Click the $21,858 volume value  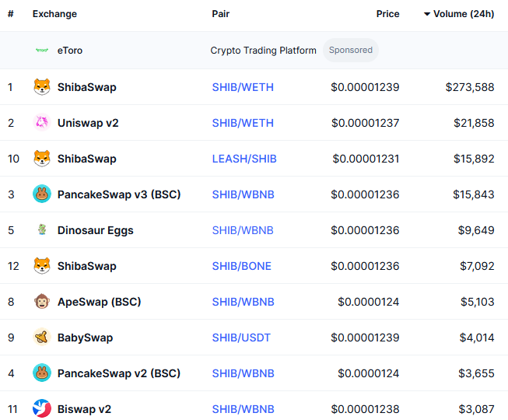pyautogui.click(x=474, y=123)
